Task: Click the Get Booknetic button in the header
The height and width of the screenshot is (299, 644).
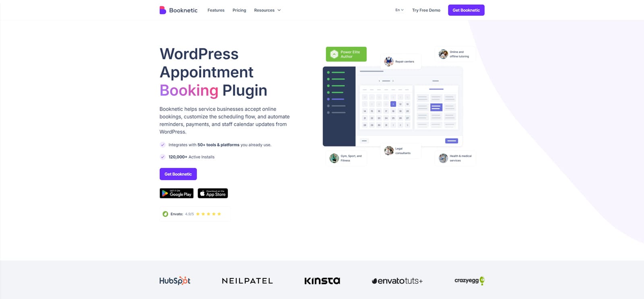Action: 466,10
